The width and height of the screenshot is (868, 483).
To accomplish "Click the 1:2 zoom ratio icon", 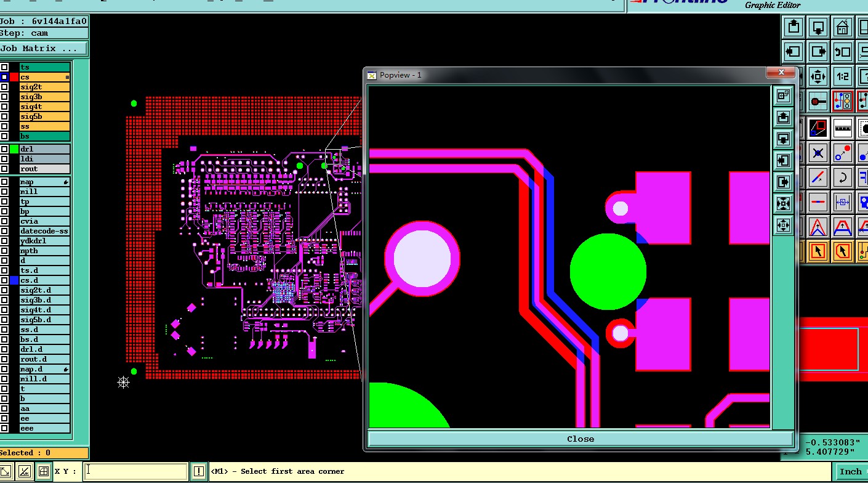I will (x=843, y=76).
